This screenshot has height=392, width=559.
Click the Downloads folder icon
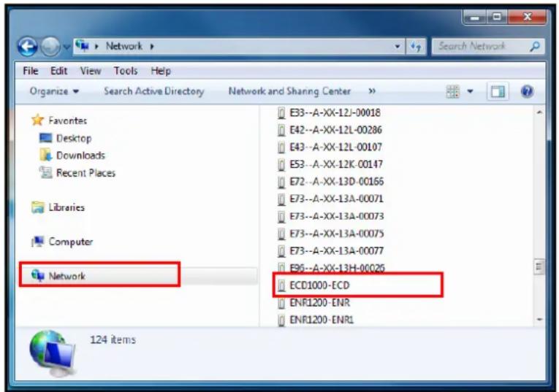45,155
